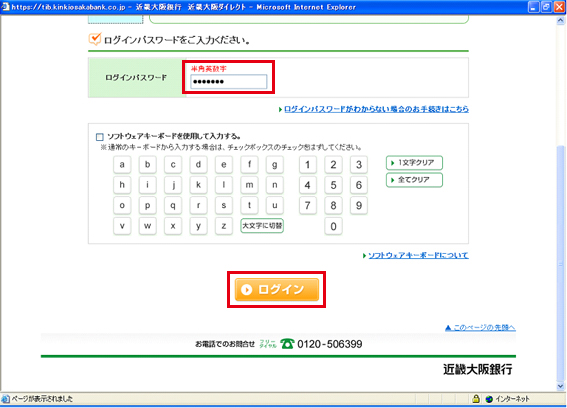Tap the 'v' key on software keyboard
This screenshot has height=408, width=567.
pyautogui.click(x=122, y=226)
